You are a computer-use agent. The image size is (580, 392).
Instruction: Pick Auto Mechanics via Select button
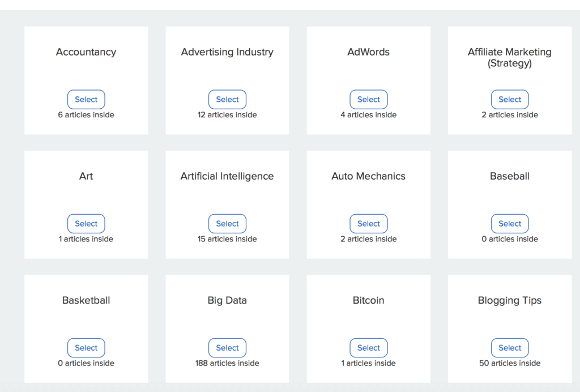click(x=369, y=224)
